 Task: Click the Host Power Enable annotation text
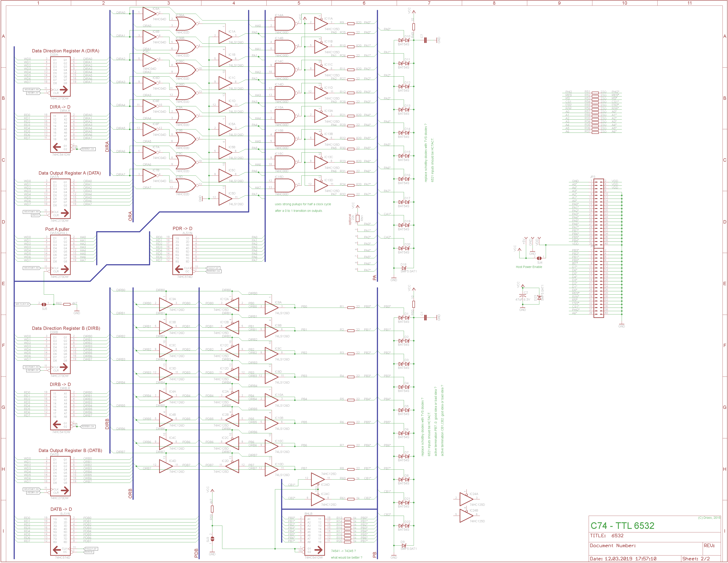click(x=529, y=267)
